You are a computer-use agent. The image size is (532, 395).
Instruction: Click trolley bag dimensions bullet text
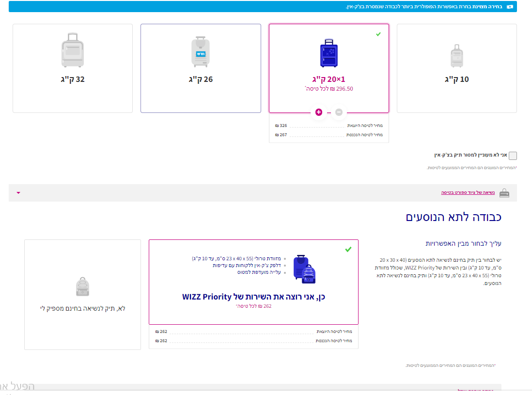236,259
